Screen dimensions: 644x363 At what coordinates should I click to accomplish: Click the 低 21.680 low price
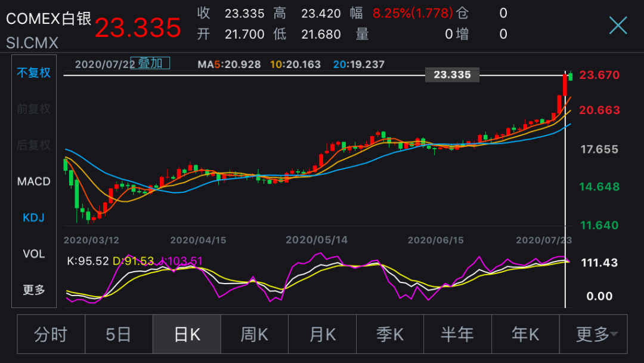[x=307, y=33]
